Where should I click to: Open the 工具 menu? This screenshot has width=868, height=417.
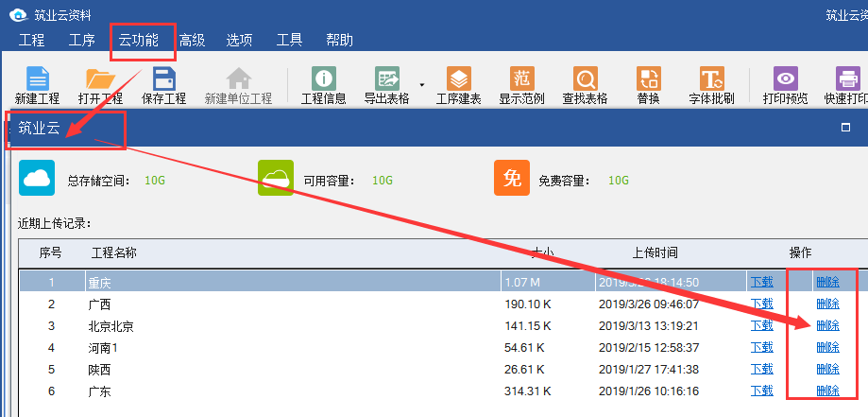pos(289,40)
